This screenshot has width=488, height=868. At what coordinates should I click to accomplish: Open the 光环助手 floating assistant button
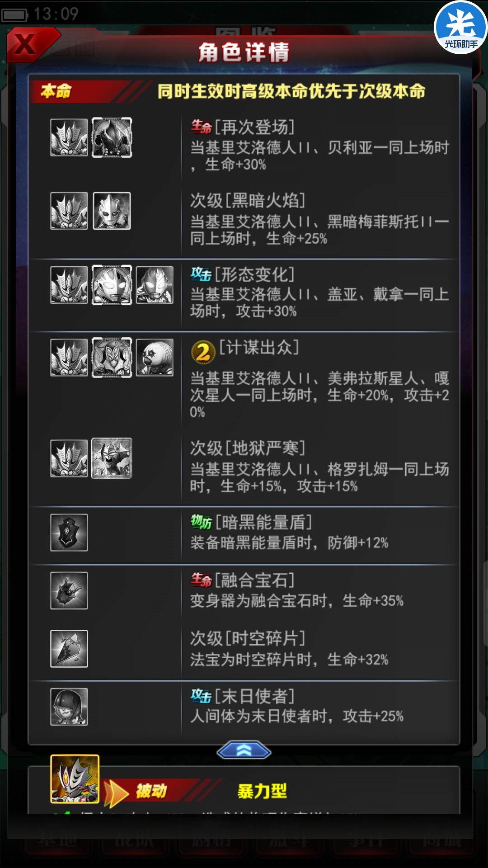(x=460, y=28)
